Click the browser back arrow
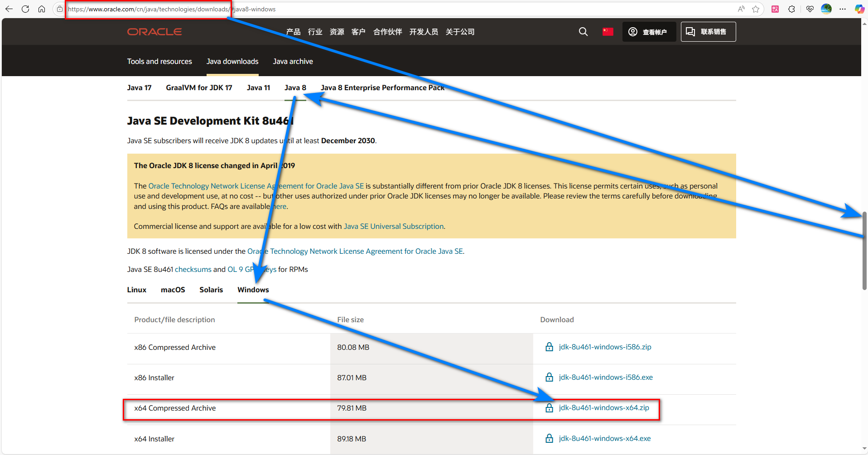Screen dimensions: 868x455 point(9,9)
